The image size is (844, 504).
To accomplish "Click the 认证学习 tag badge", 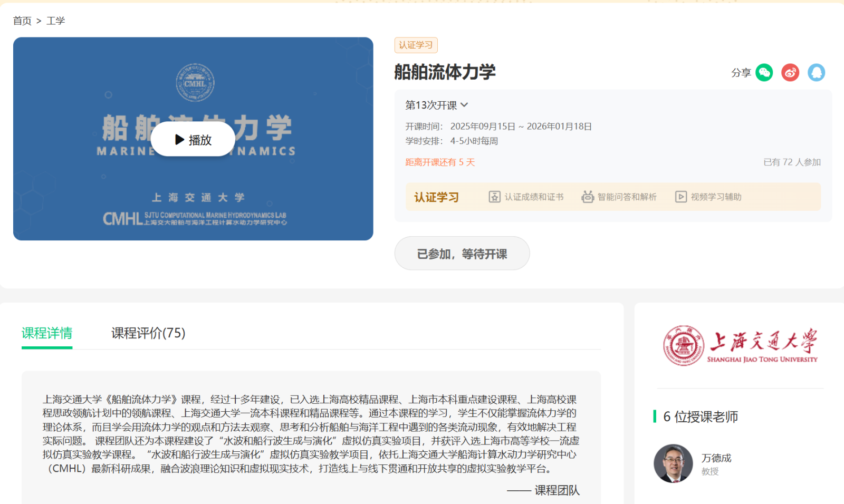I will click(416, 45).
